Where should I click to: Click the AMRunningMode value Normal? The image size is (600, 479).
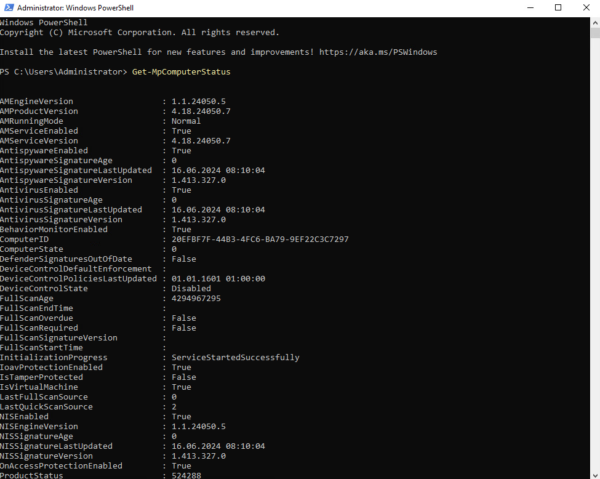[186, 121]
